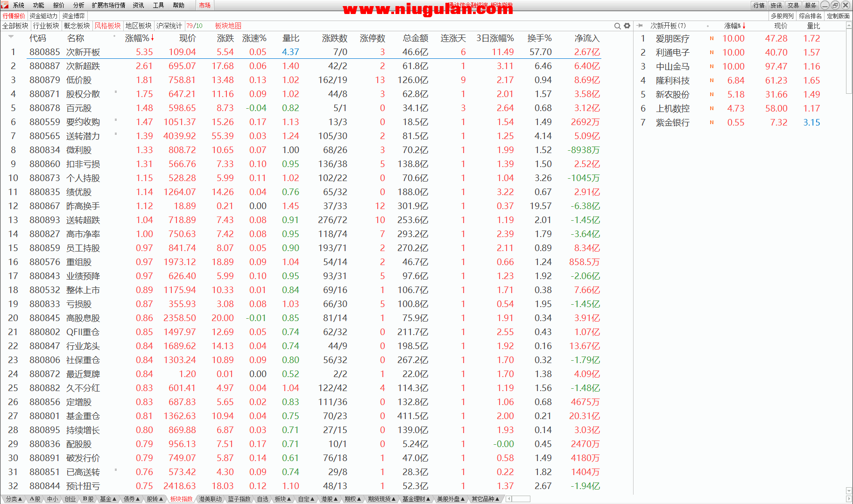Open the search magnifier icon
The image size is (853, 504).
tap(617, 26)
